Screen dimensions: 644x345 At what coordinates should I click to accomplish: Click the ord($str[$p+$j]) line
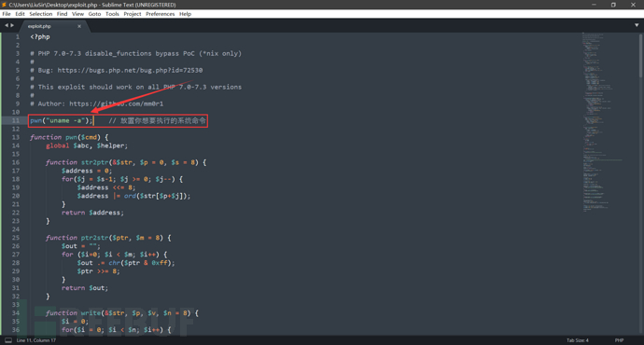[133, 196]
